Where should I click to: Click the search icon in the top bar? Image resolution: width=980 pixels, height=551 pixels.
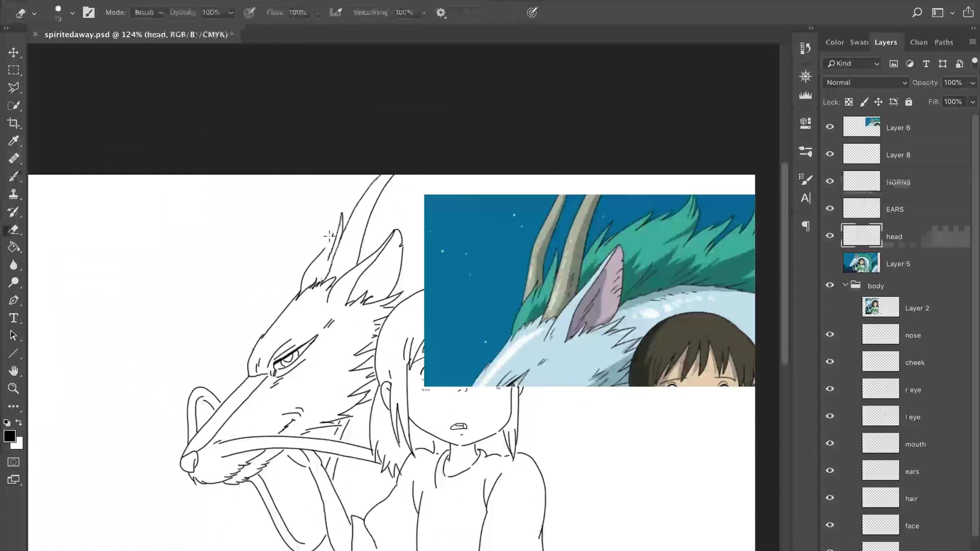pos(917,12)
